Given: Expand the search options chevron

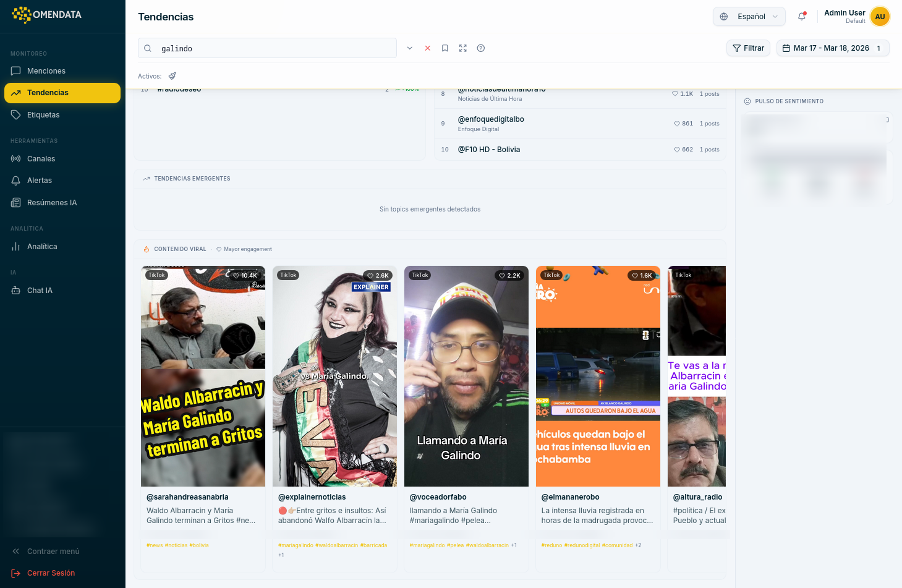Looking at the screenshot, I should [x=409, y=48].
